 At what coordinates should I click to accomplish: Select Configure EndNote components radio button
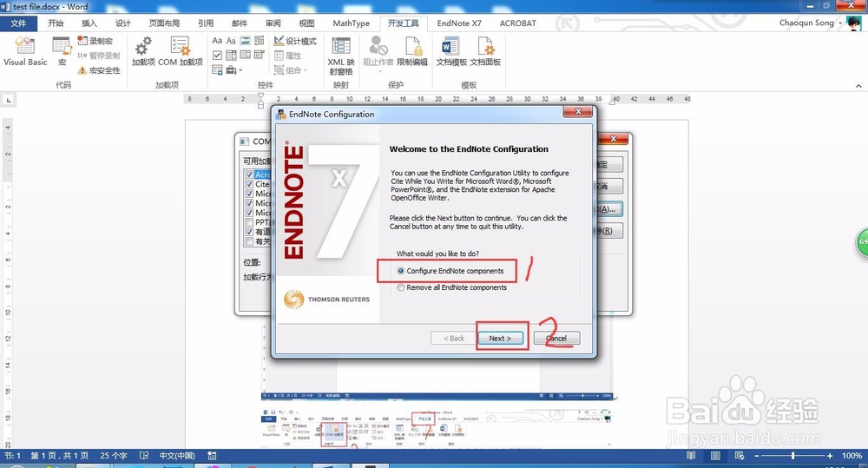401,271
